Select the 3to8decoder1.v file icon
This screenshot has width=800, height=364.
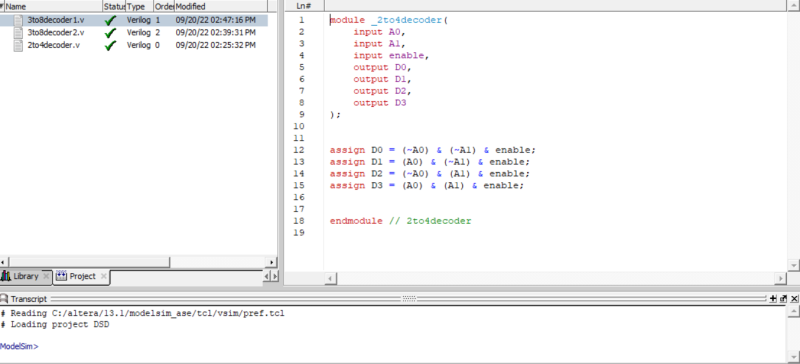tap(18, 20)
